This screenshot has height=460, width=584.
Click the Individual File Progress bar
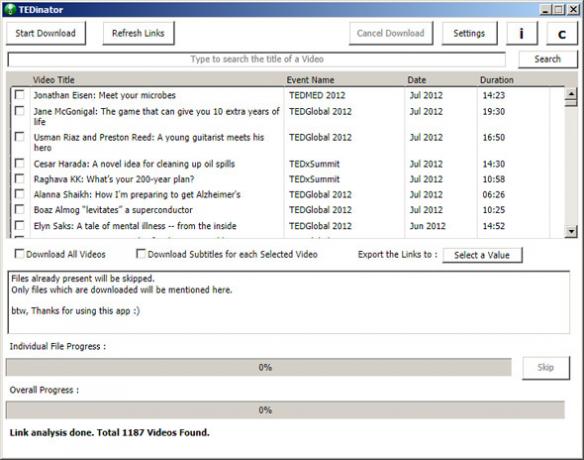coord(258,368)
